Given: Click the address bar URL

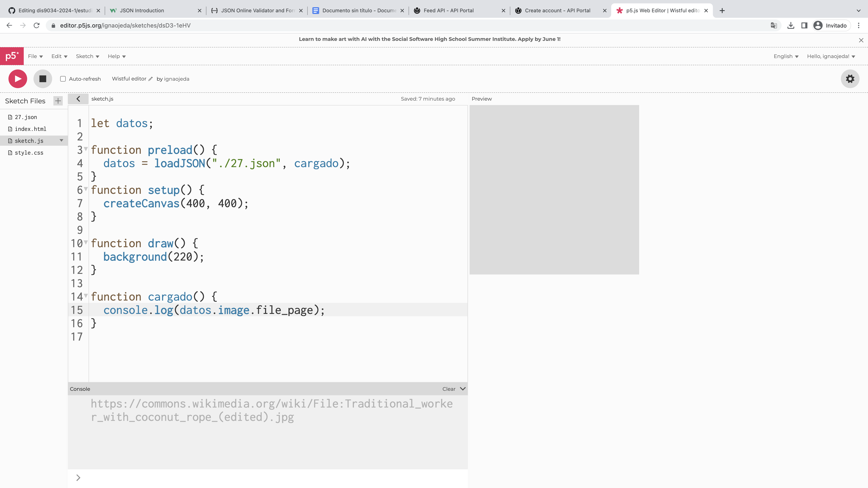Looking at the screenshot, I should 125,25.
